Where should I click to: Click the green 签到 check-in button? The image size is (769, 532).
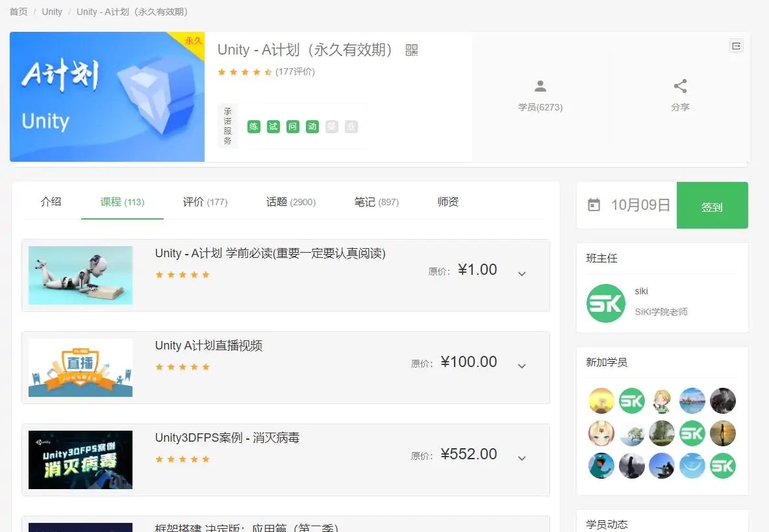[712, 205]
